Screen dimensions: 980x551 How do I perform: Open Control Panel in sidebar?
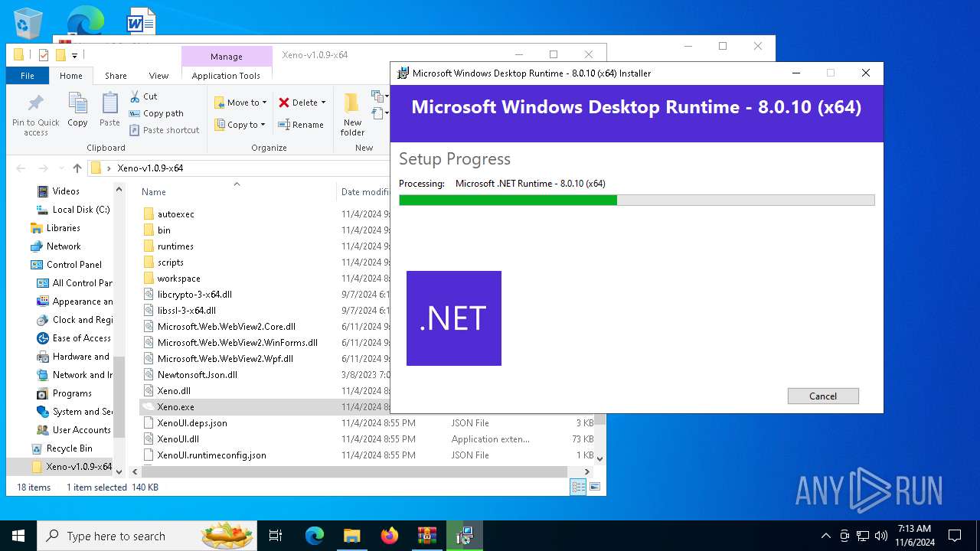click(x=66, y=265)
